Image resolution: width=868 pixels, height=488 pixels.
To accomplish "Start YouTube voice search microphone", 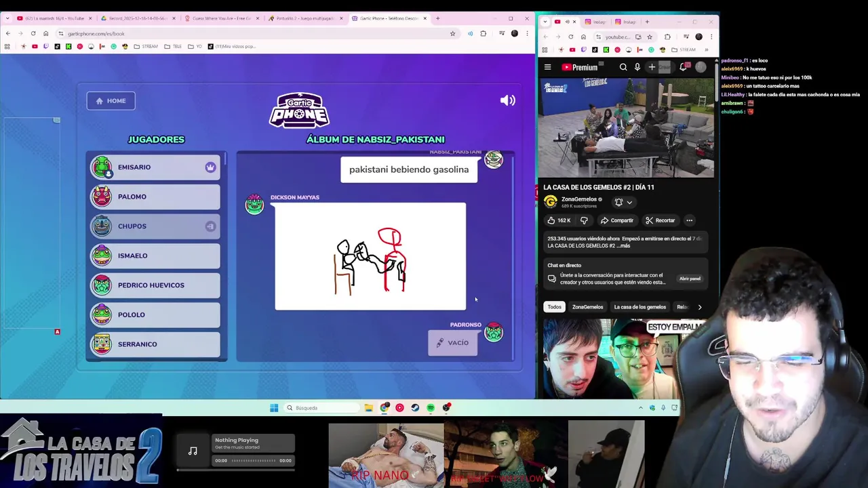I will pos(637,67).
